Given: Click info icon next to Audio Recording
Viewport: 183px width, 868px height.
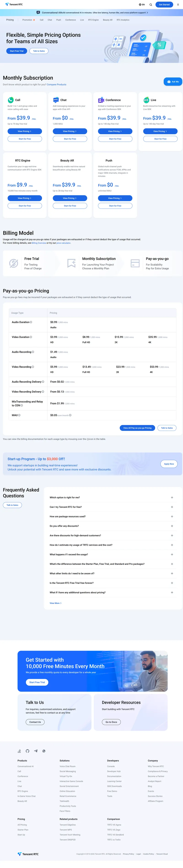Looking at the screenshot, I should tap(33, 352).
